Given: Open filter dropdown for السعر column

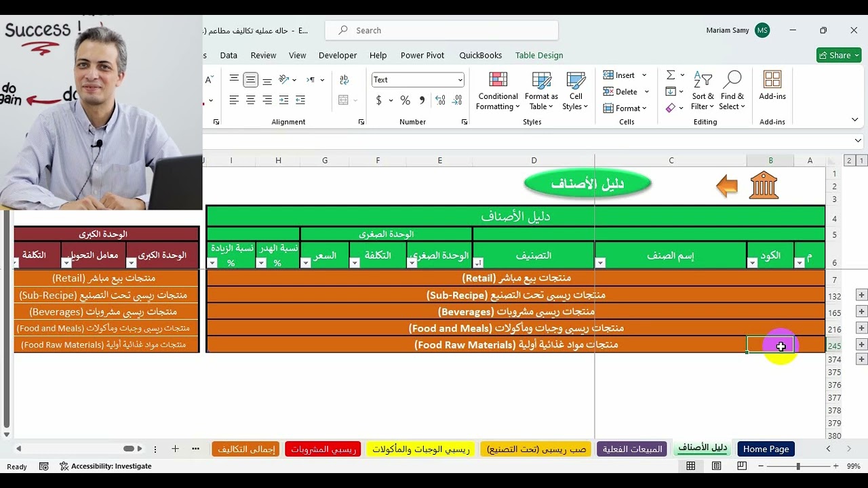Looking at the screenshot, I should [306, 263].
